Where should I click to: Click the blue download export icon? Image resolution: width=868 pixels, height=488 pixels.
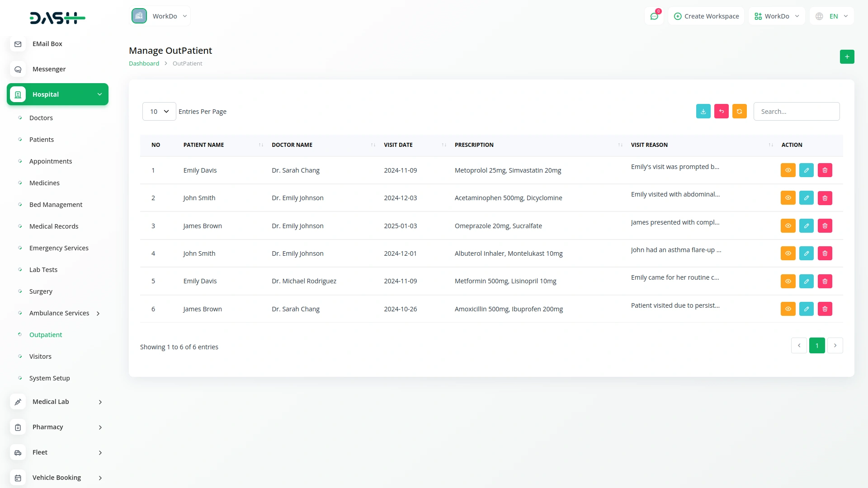tap(703, 111)
